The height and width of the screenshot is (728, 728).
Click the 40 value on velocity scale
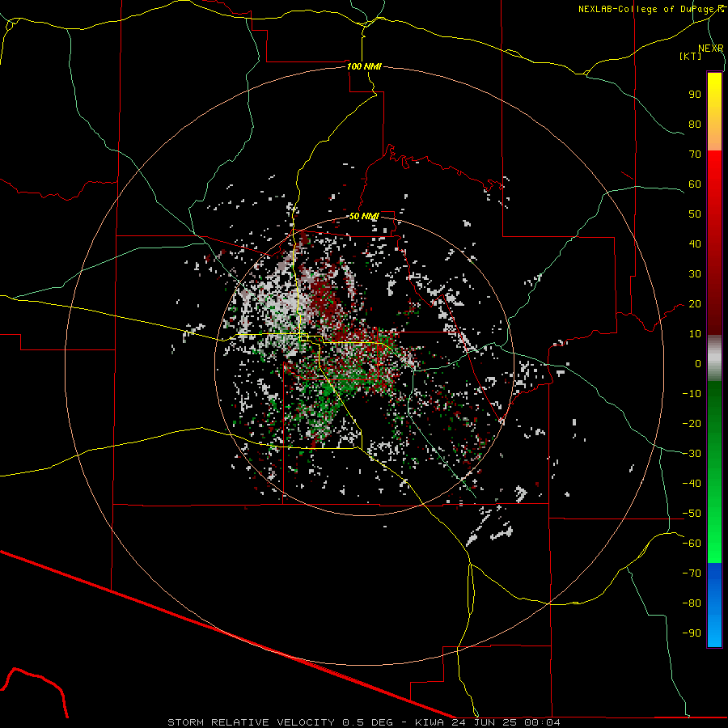[695, 243]
